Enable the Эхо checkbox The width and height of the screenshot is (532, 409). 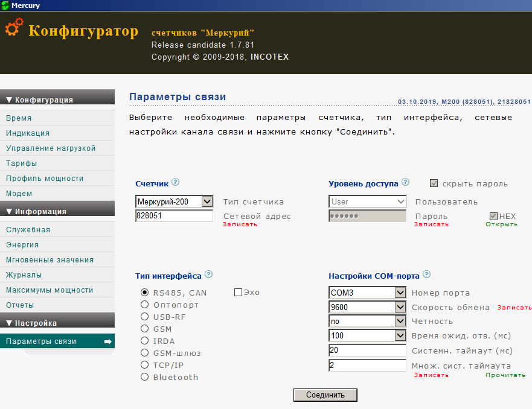pos(238,292)
